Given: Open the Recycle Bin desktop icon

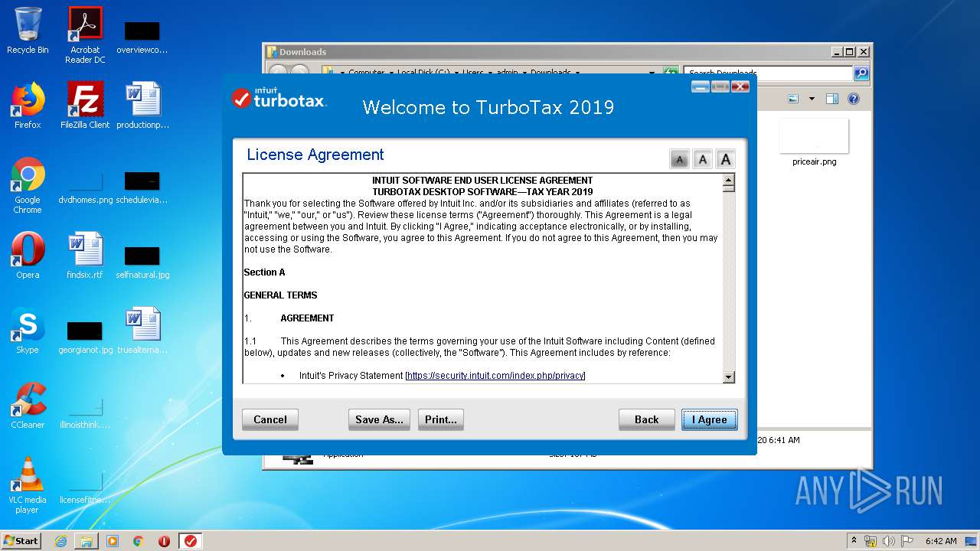Looking at the screenshot, I should [x=28, y=30].
